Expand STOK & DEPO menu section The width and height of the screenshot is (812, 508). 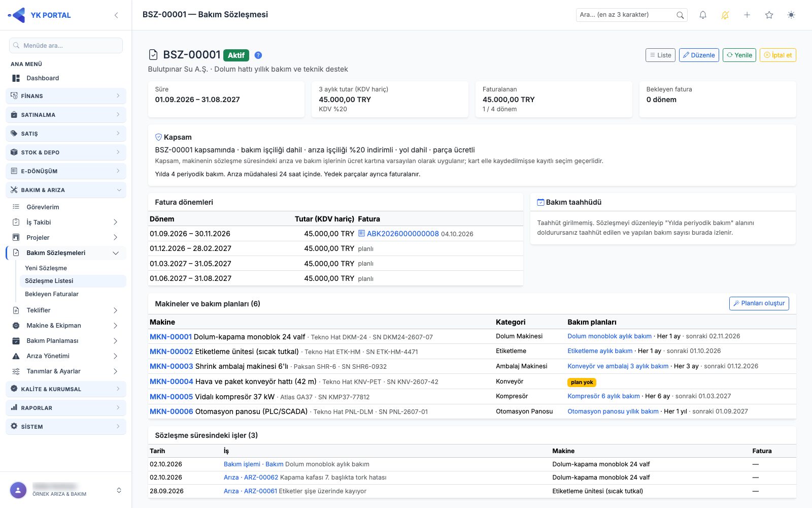[x=66, y=152]
